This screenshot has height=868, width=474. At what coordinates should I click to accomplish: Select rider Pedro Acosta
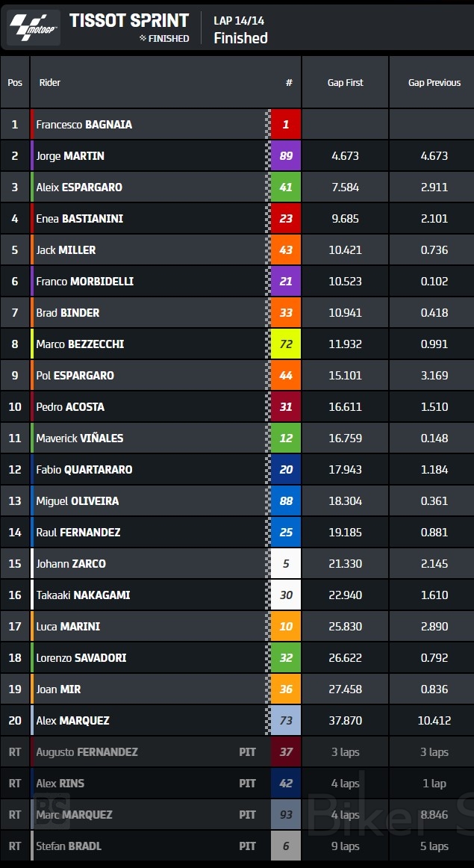pyautogui.click(x=70, y=407)
